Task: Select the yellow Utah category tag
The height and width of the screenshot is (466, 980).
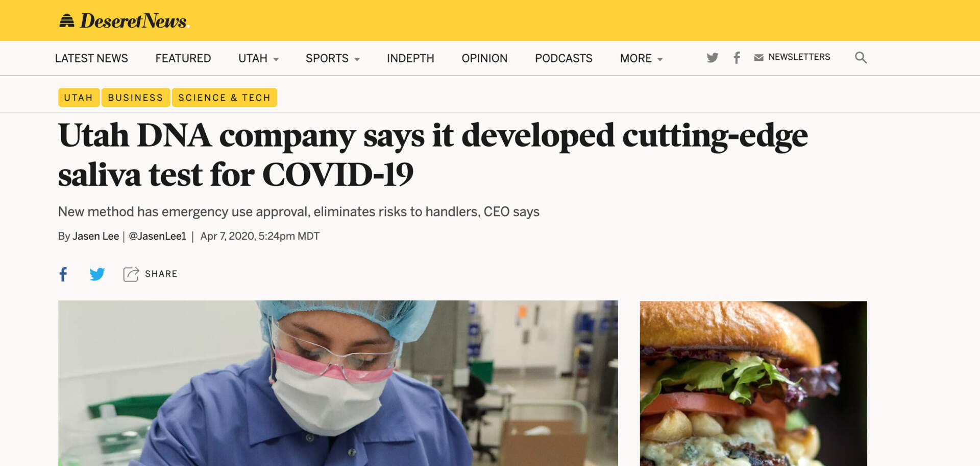Action: click(79, 98)
